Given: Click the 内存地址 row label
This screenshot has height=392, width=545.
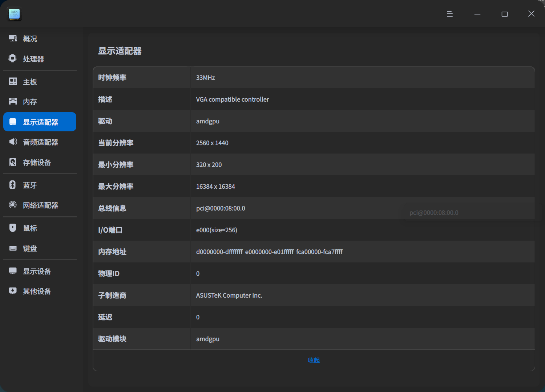Looking at the screenshot, I should click(112, 252).
